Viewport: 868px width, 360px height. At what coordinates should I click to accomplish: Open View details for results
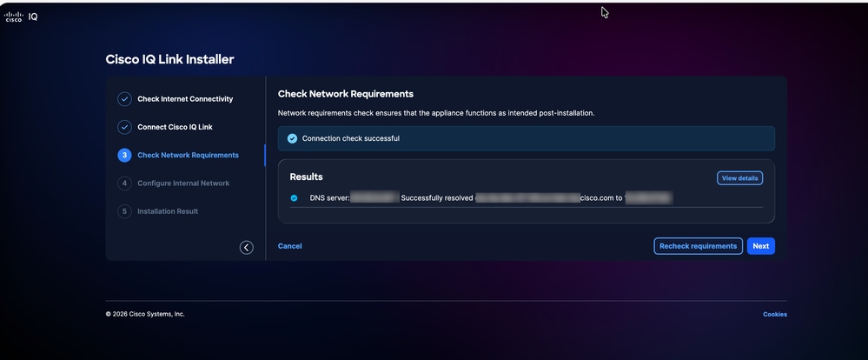pyautogui.click(x=739, y=178)
